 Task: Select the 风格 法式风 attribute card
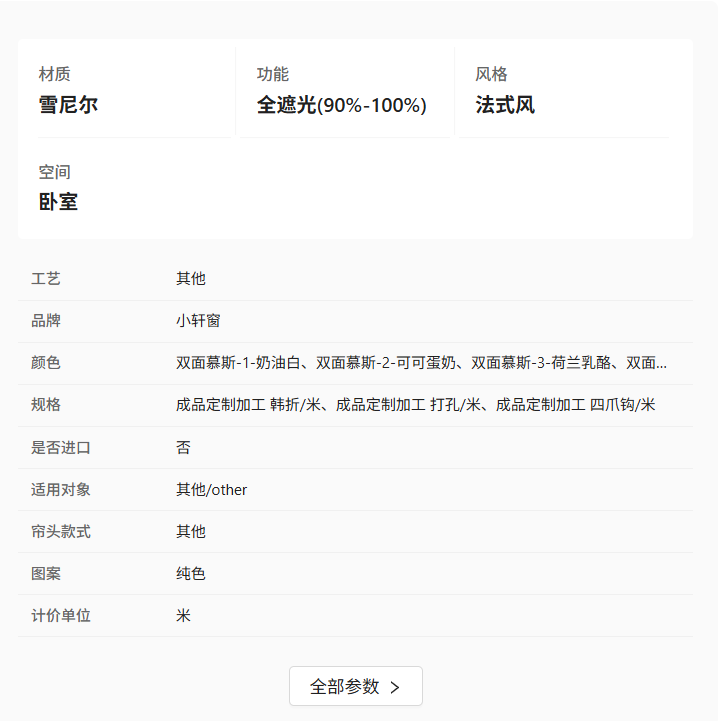coord(563,91)
